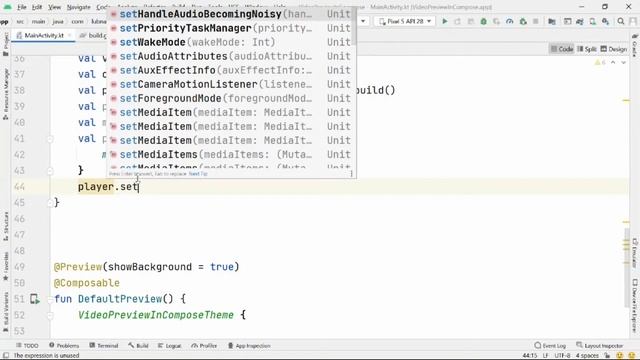This screenshot has width=640, height=360.
Task: Open the View menu
Action: [54, 7]
